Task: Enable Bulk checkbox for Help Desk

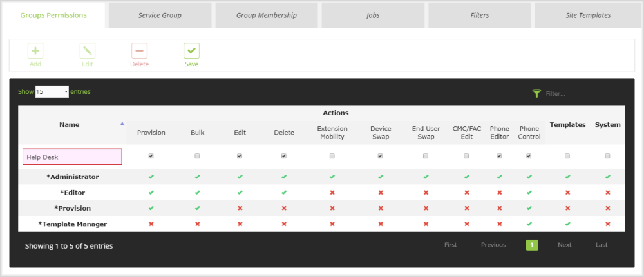Action: (198, 156)
